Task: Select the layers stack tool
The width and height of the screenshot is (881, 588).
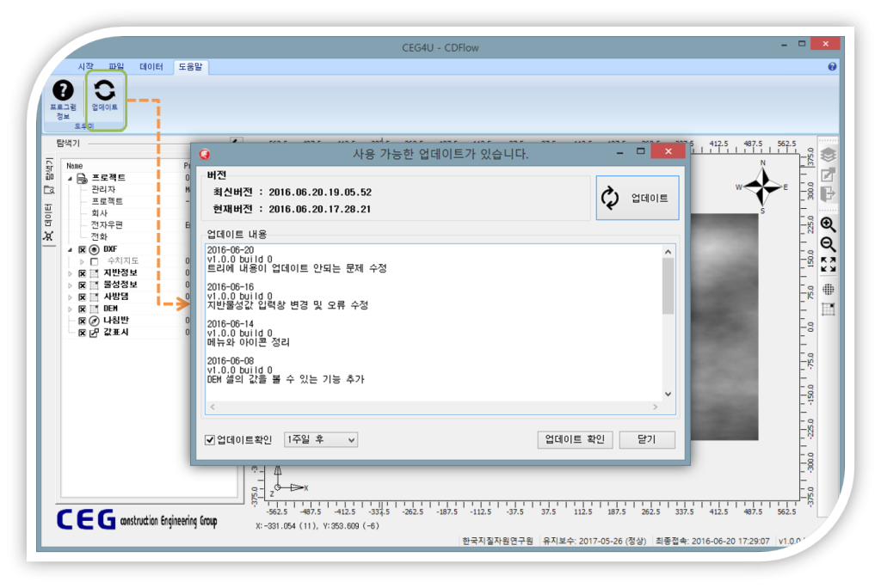Action: point(829,155)
